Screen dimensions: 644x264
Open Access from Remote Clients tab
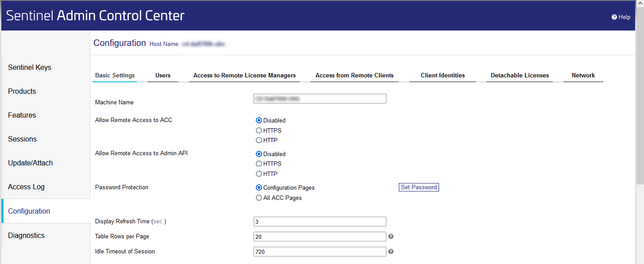tap(355, 76)
